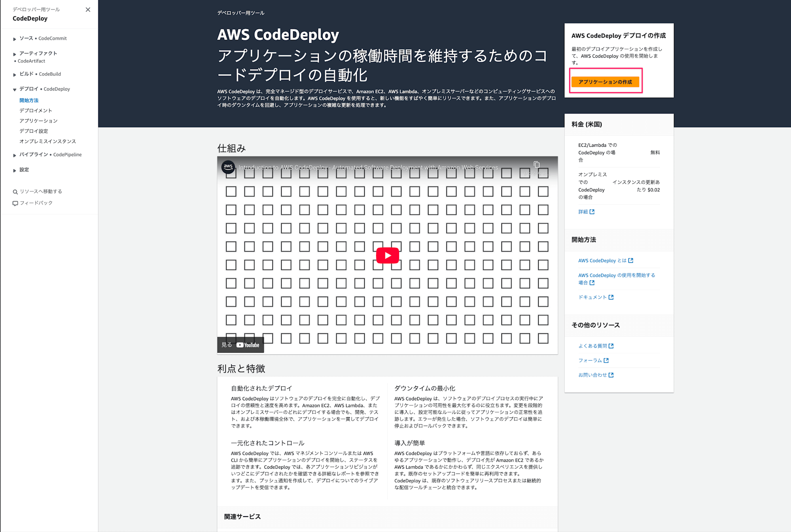Open オンプレミスインスタンス in the sidebar
The image size is (791, 532).
click(x=47, y=142)
